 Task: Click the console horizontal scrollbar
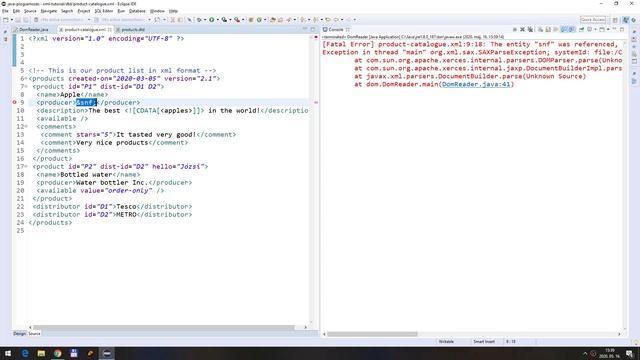pos(372,334)
